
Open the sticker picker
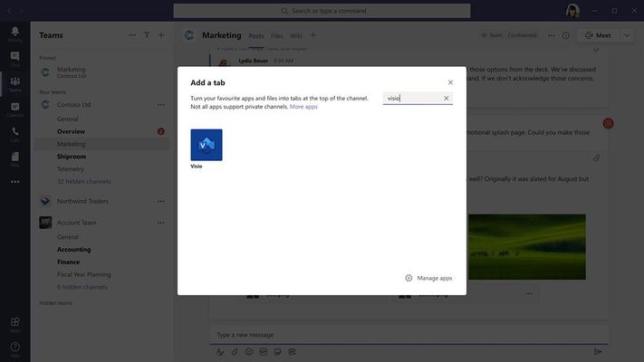[278, 352]
